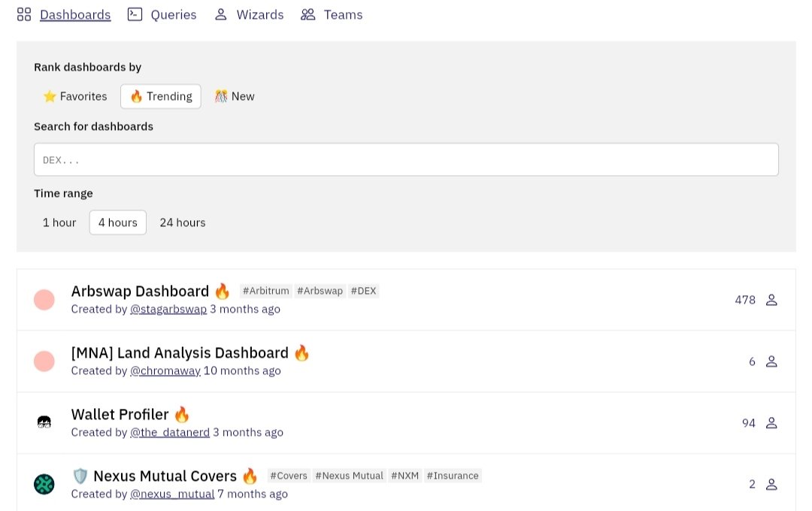Viewport: 812px width, 511px height.
Task: Select the #Insurance tag
Action: coord(453,476)
